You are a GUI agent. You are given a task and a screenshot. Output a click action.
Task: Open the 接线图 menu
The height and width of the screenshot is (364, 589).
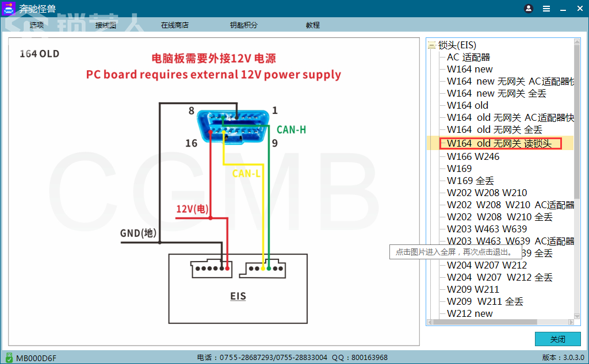click(x=106, y=25)
